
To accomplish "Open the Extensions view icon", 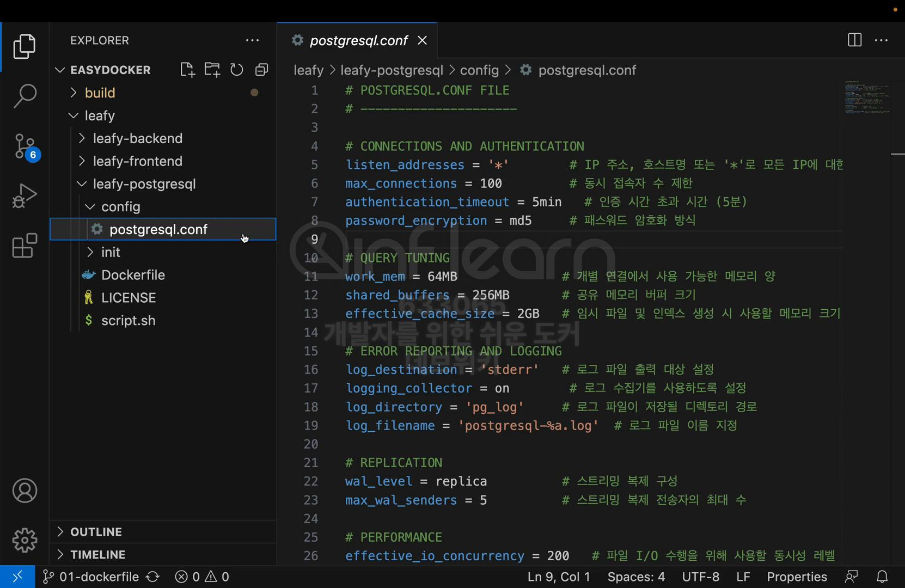I will click(x=25, y=246).
